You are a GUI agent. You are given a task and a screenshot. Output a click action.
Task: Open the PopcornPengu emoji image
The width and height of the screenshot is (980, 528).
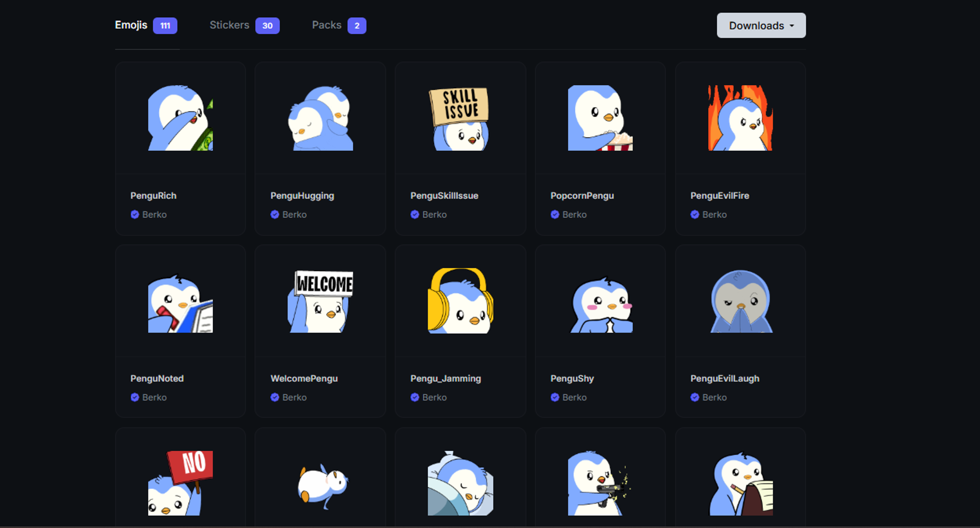pos(600,118)
